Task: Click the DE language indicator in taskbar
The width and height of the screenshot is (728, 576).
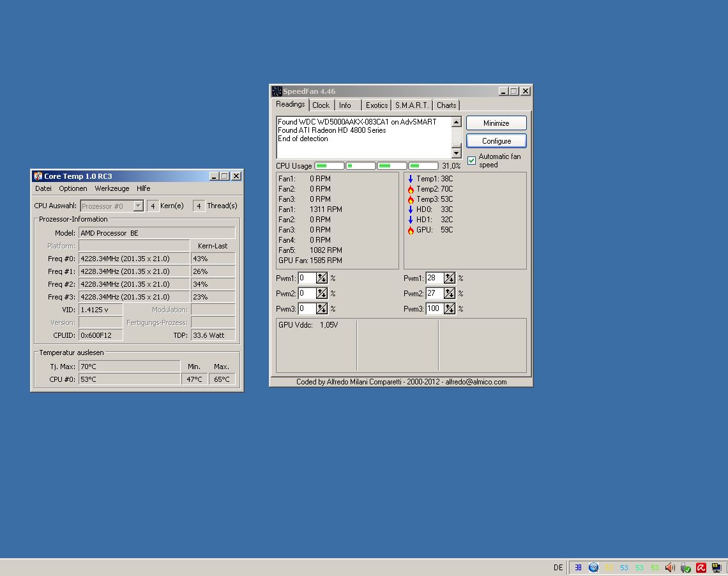Action: pos(558,567)
